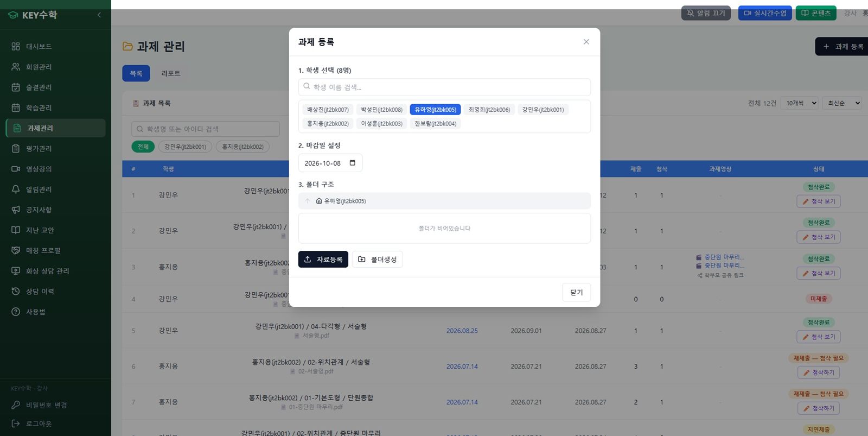868x436 pixels.
Task: Select student chip 이성훈(jt2bk003) in the dialog
Action: tap(382, 124)
